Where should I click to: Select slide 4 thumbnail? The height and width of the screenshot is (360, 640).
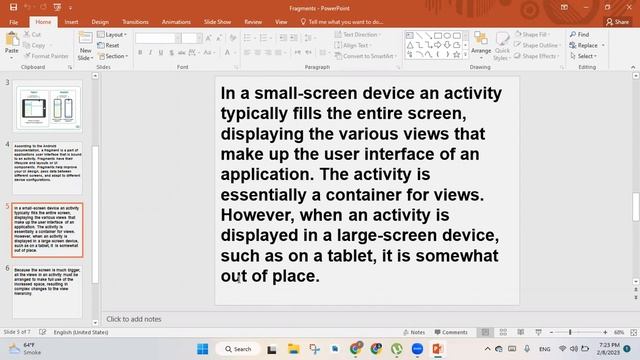point(47,168)
